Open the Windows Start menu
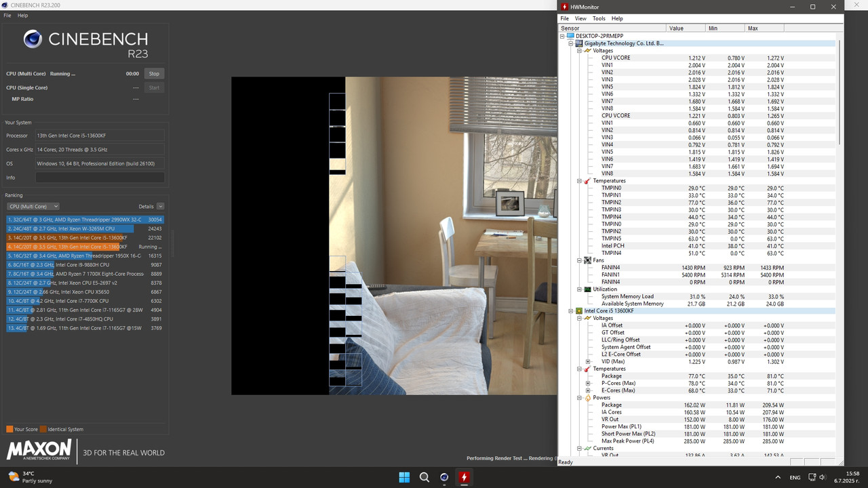 (404, 477)
